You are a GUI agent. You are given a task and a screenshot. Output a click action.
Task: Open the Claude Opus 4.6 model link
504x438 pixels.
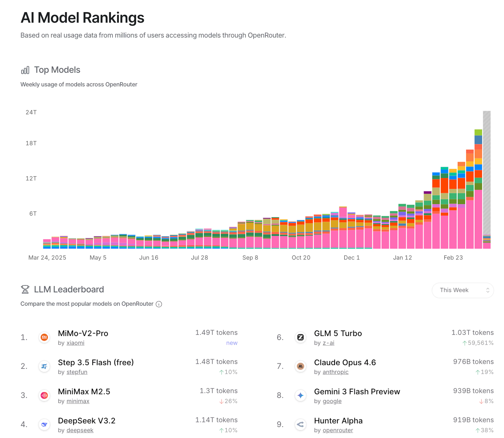coord(345,363)
